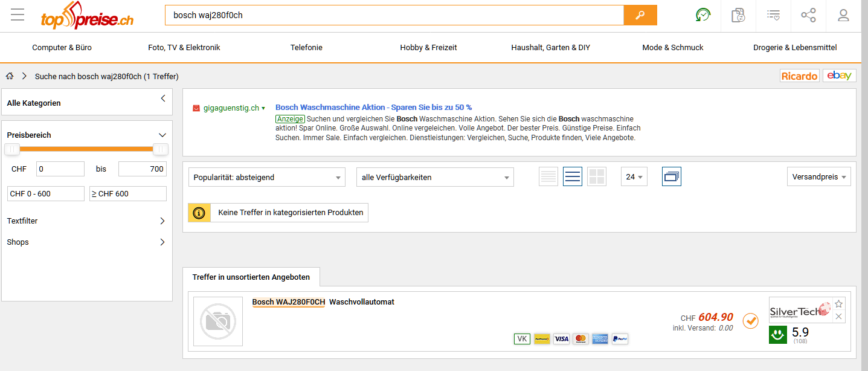Go to home via breadcrumb house icon

point(10,76)
